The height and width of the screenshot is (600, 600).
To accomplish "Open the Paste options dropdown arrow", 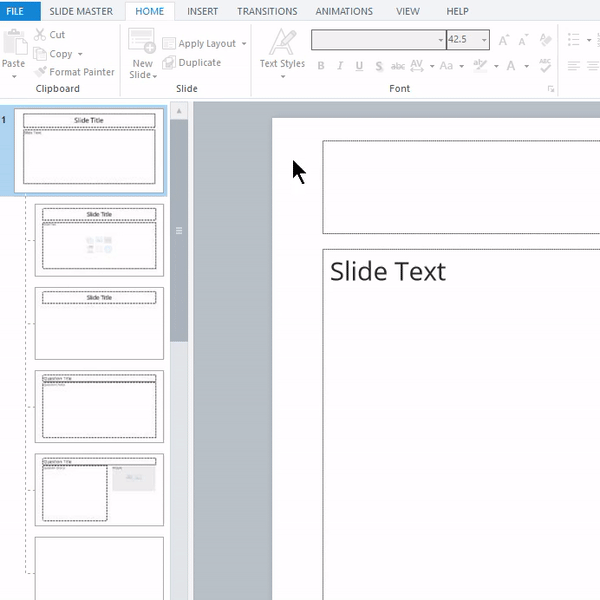I will point(14,77).
